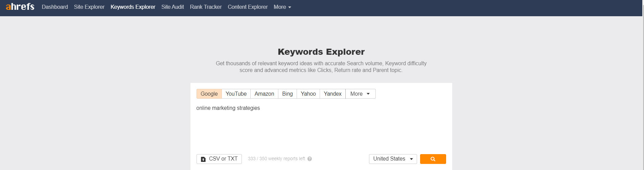Image resolution: width=644 pixels, height=170 pixels.
Task: Select the Bing search engine tab
Action: tap(287, 94)
